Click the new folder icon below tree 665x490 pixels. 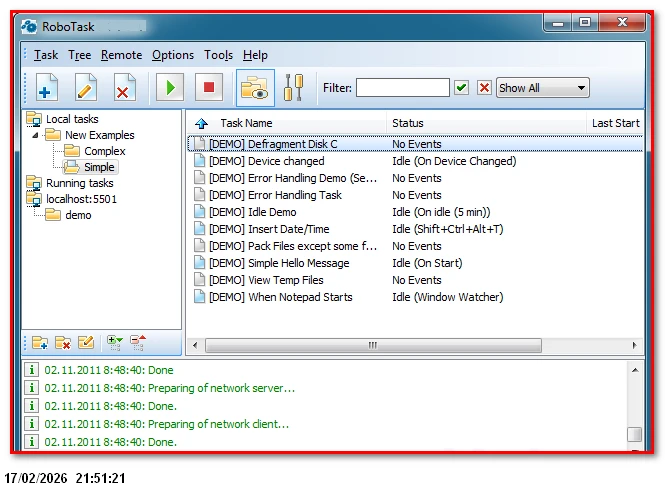click(40, 343)
